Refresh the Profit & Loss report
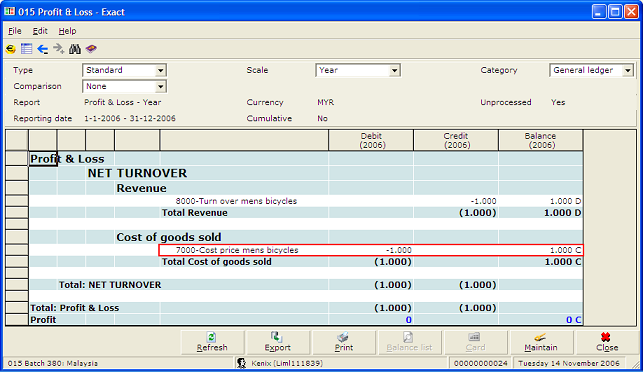The image size is (643, 372). (212, 342)
